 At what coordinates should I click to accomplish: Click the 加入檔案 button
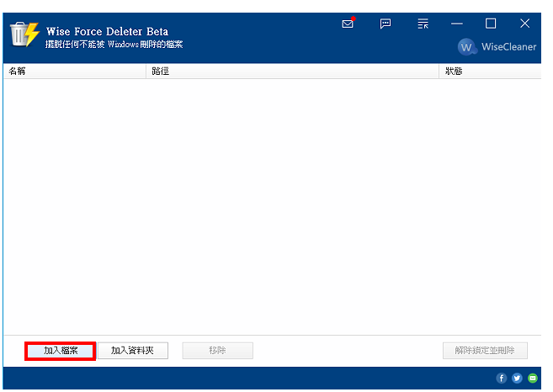coord(61,351)
